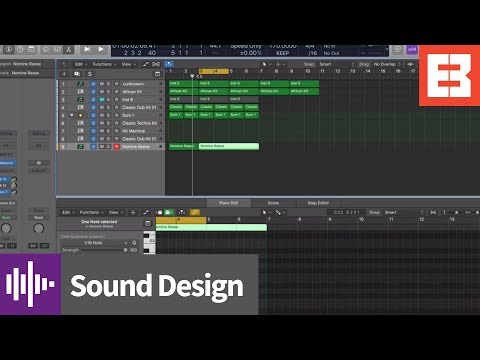Select the Hit Machine track name
This screenshot has width=480, height=360.
(133, 131)
